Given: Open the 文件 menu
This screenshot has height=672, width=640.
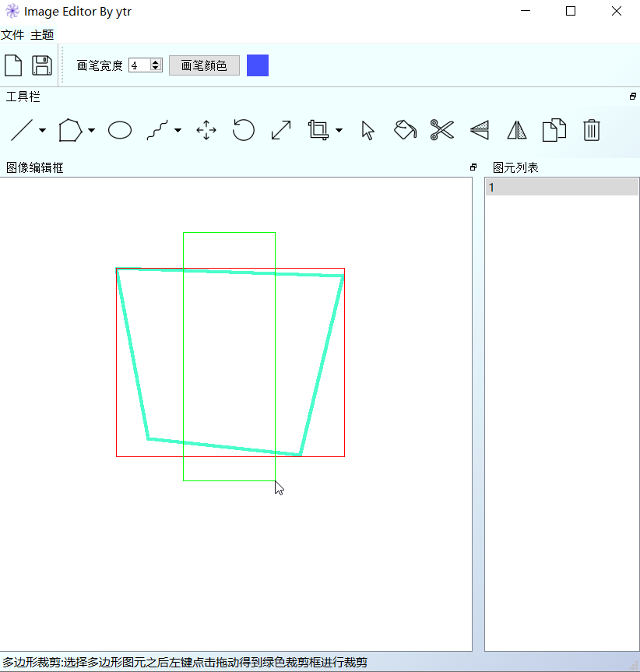Looking at the screenshot, I should pos(12,35).
